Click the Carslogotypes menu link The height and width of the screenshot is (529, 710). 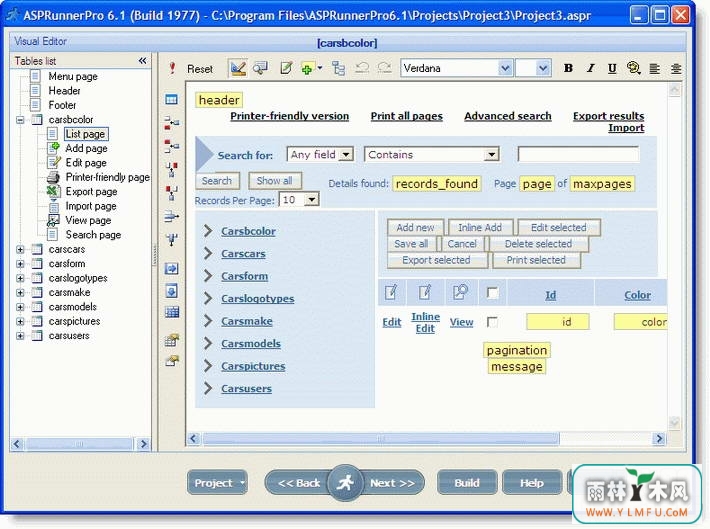(x=258, y=298)
